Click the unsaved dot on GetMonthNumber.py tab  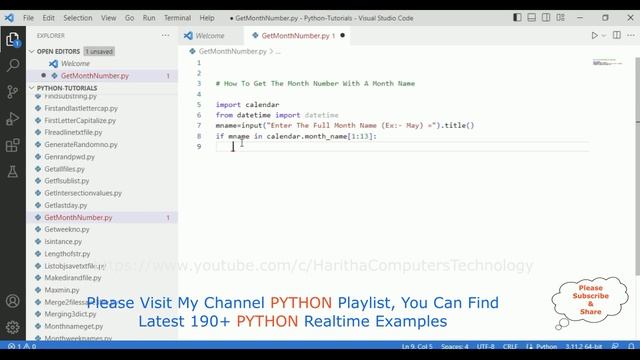(x=342, y=36)
